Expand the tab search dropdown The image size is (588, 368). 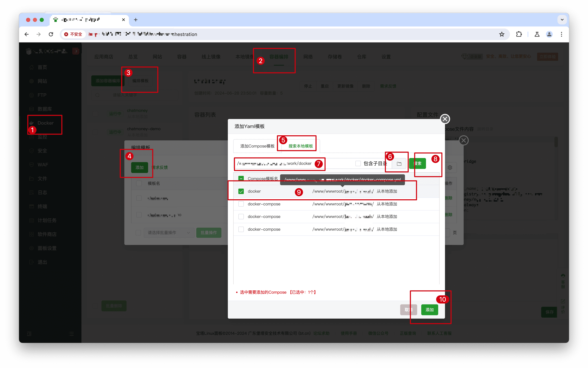562,20
